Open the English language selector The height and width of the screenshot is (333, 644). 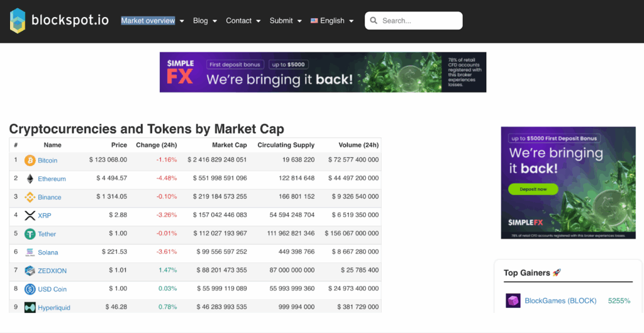click(x=332, y=21)
